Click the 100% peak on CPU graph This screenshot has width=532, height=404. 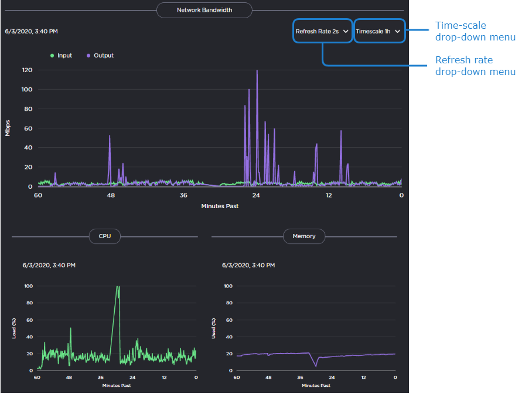point(118,287)
